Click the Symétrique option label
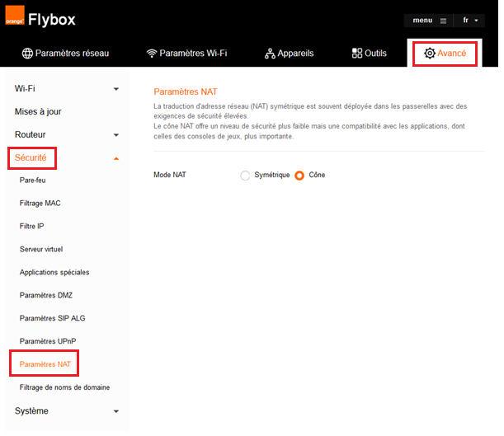Screen dimensions: 504x436 pyautogui.click(x=272, y=175)
